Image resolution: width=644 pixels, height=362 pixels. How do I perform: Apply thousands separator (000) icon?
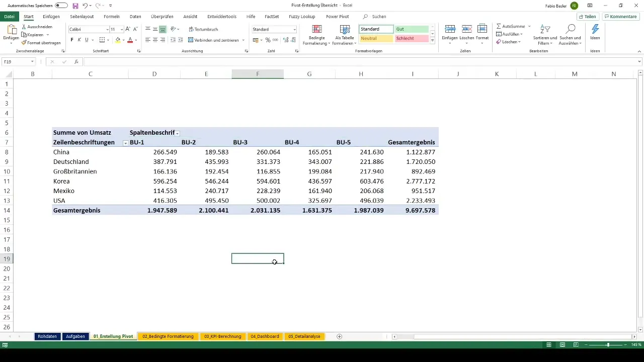click(x=275, y=40)
